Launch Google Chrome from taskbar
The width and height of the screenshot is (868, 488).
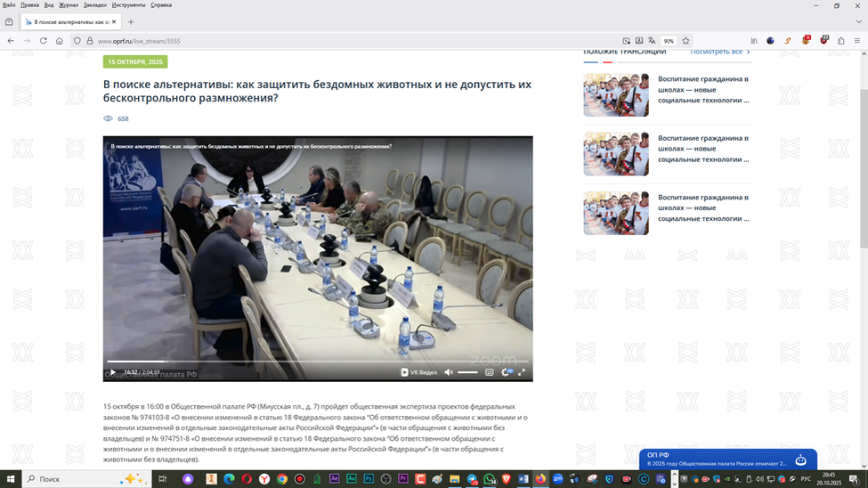(x=282, y=478)
